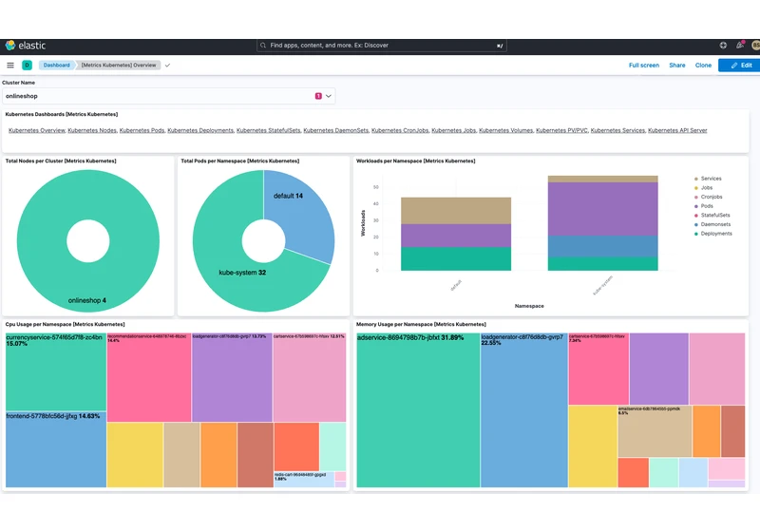
Task: Select frontend 14.63% CPU tile
Action: click(x=56, y=449)
